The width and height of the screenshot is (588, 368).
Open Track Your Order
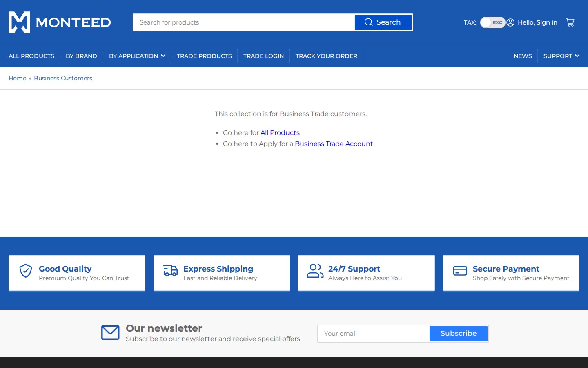pyautogui.click(x=326, y=56)
